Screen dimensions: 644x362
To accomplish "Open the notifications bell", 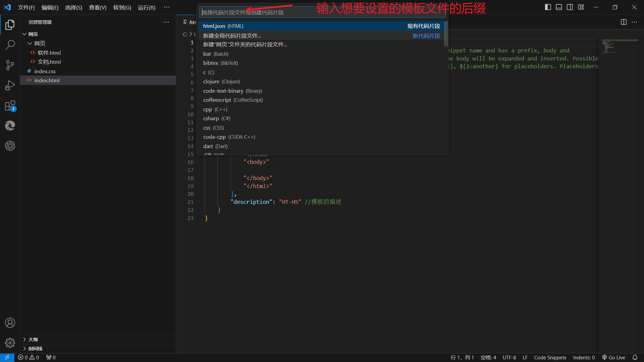I will click(x=635, y=357).
